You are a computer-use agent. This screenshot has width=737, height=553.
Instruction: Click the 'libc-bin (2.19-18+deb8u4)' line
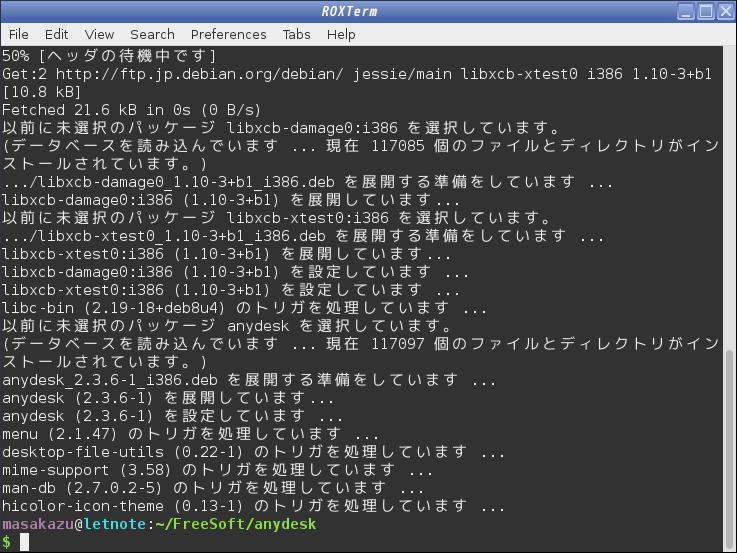pyautogui.click(x=244, y=308)
